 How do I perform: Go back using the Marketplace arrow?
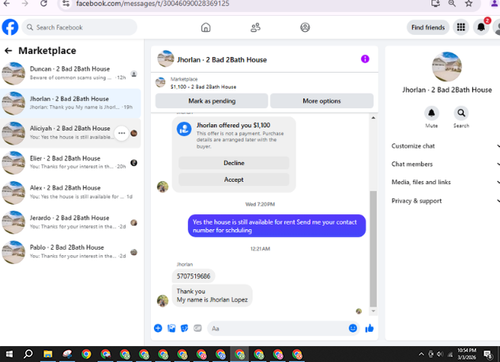8,51
